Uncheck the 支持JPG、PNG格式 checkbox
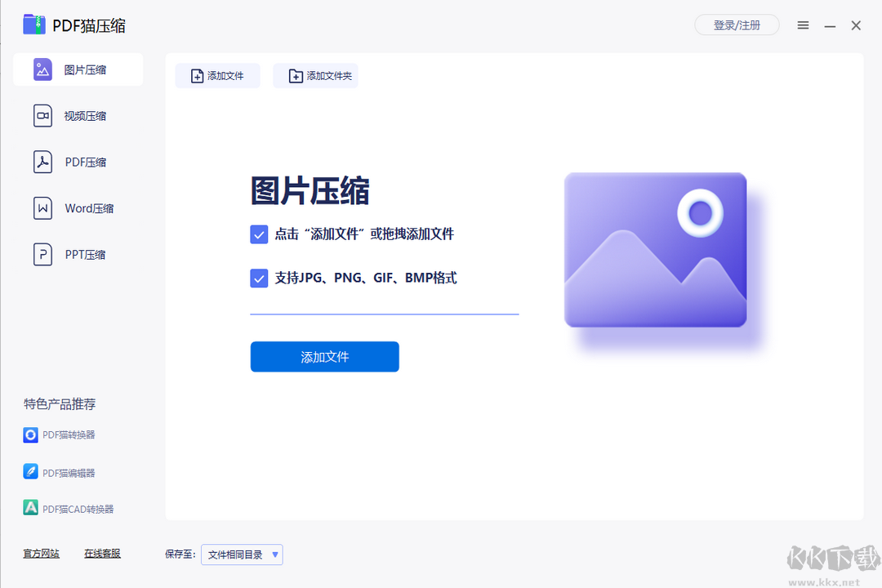This screenshot has height=588, width=882. point(258,278)
